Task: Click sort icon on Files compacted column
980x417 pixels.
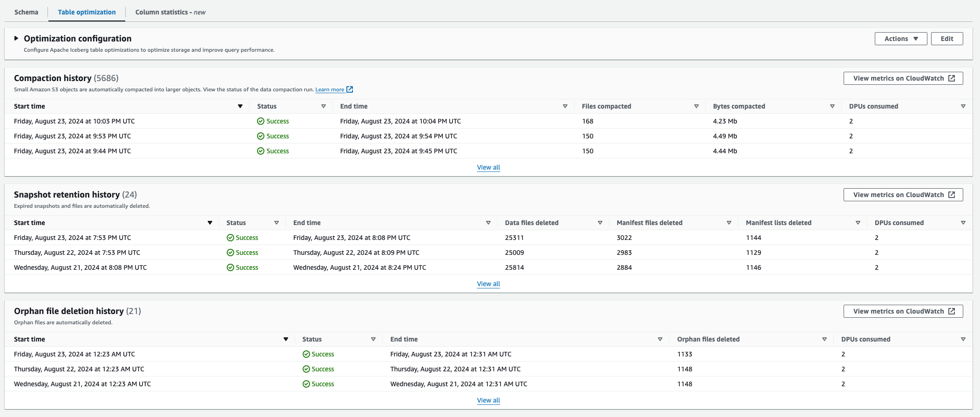Action: tap(696, 106)
